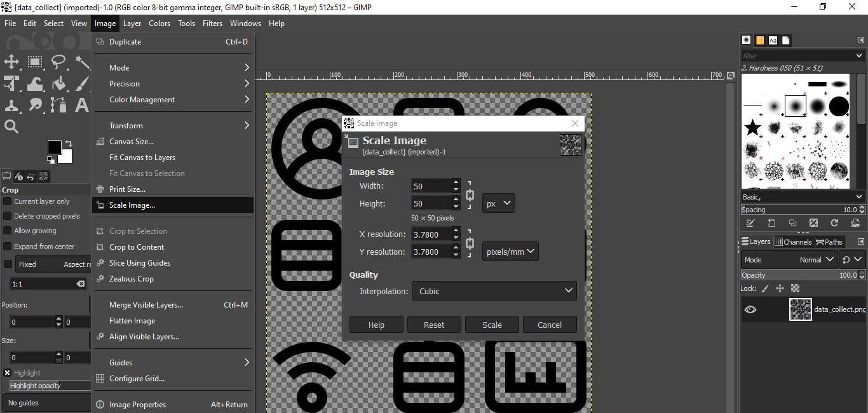Open the Basic brush tag dropdown
The width and height of the screenshot is (868, 413).
[x=803, y=197]
